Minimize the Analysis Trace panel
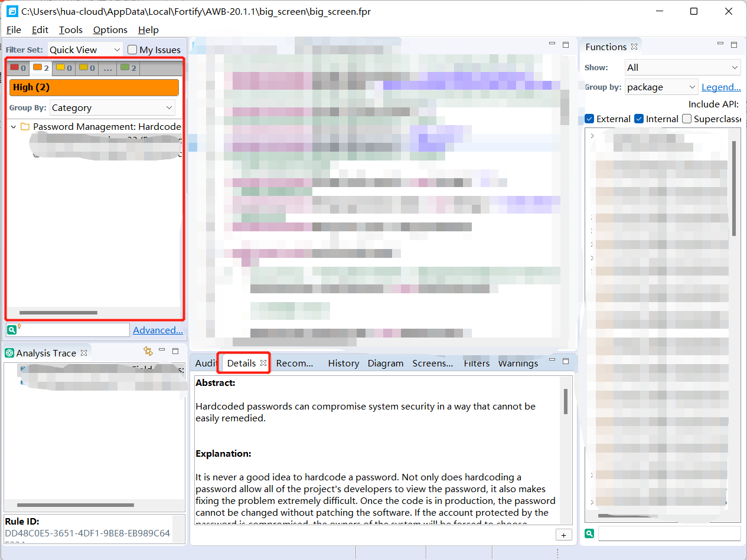The image size is (747, 560). click(x=162, y=350)
